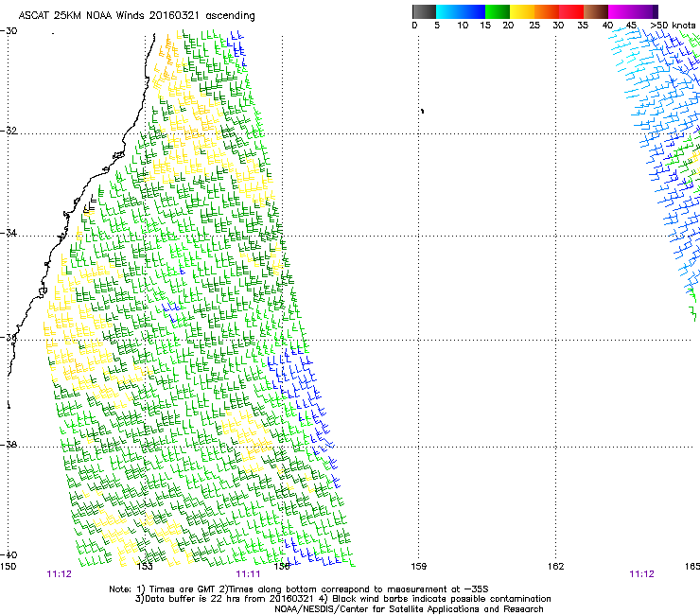Click the '45' label under the color bar

point(631,26)
